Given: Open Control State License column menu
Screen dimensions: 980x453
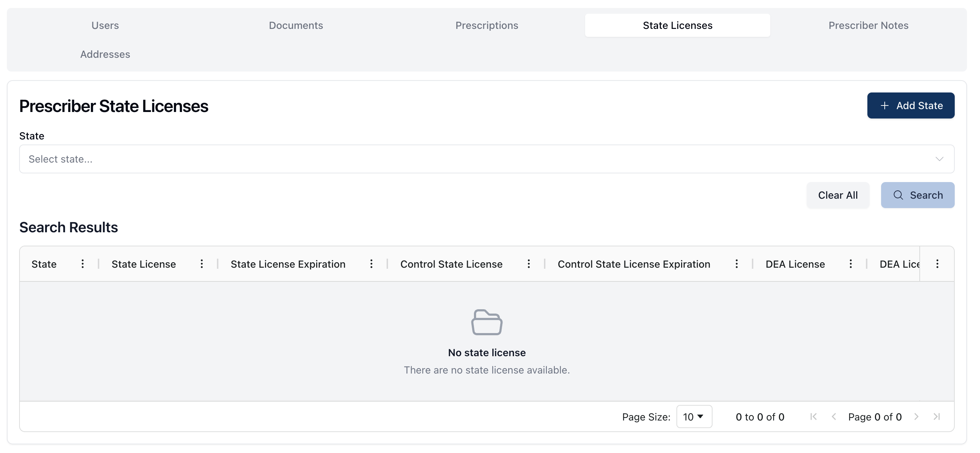Looking at the screenshot, I should (x=528, y=264).
